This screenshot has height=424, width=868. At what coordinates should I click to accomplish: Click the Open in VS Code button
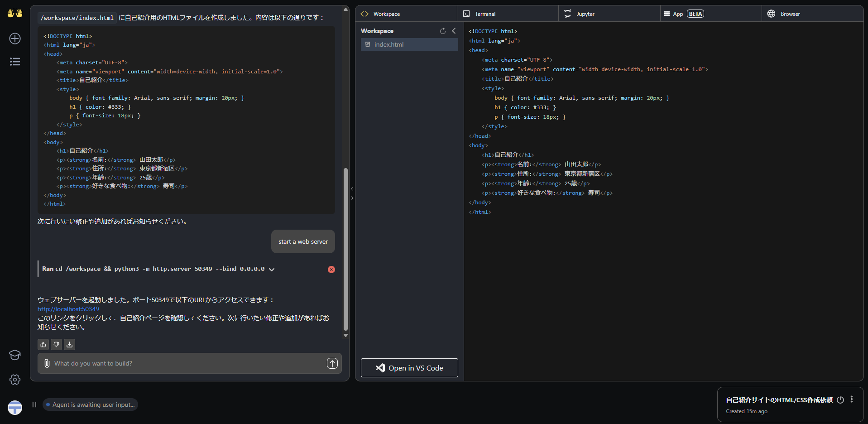pos(409,368)
